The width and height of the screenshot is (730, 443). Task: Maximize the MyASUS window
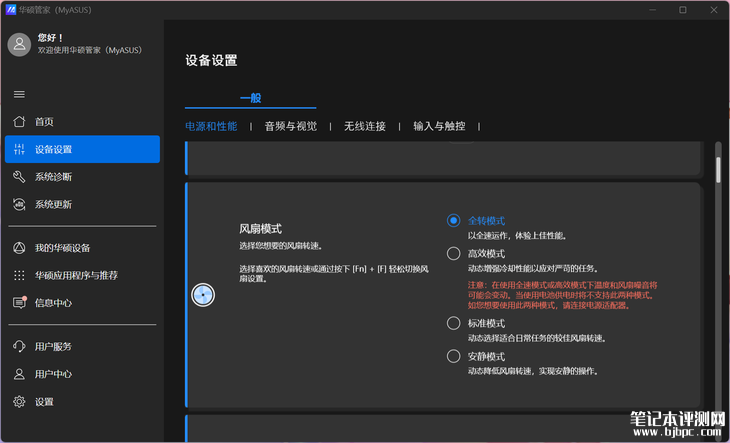pyautogui.click(x=683, y=10)
